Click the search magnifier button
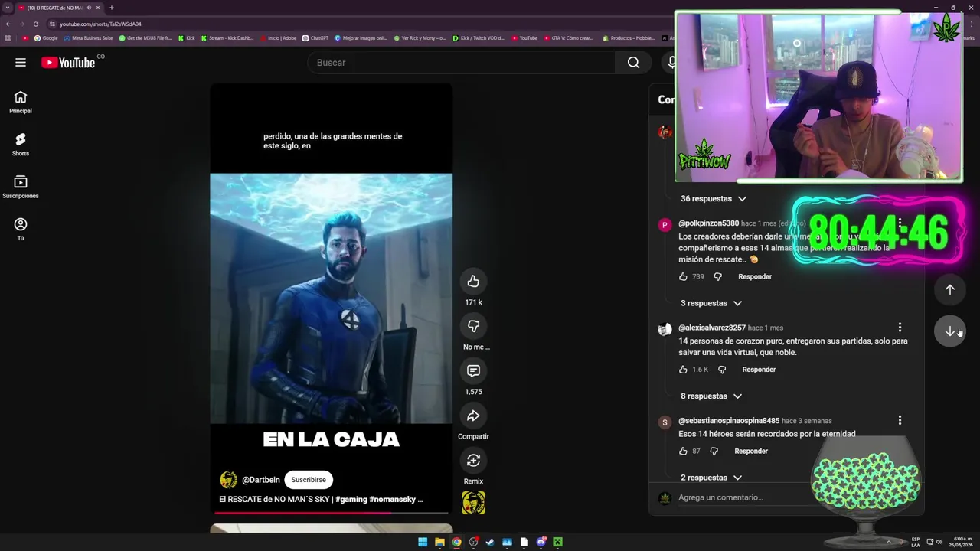This screenshot has height=551, width=980. [x=633, y=63]
